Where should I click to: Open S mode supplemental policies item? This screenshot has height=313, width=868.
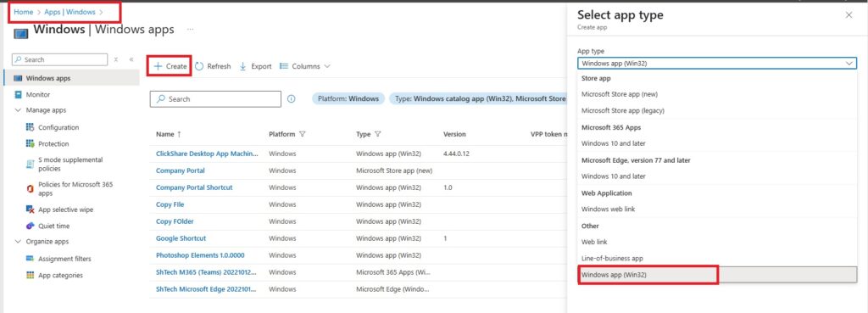pyautogui.click(x=70, y=164)
